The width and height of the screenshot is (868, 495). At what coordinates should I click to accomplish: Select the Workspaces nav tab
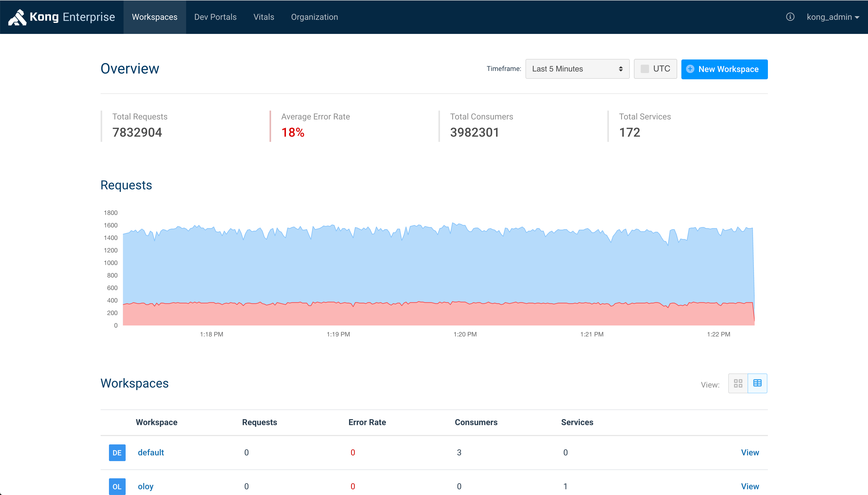[x=155, y=17]
